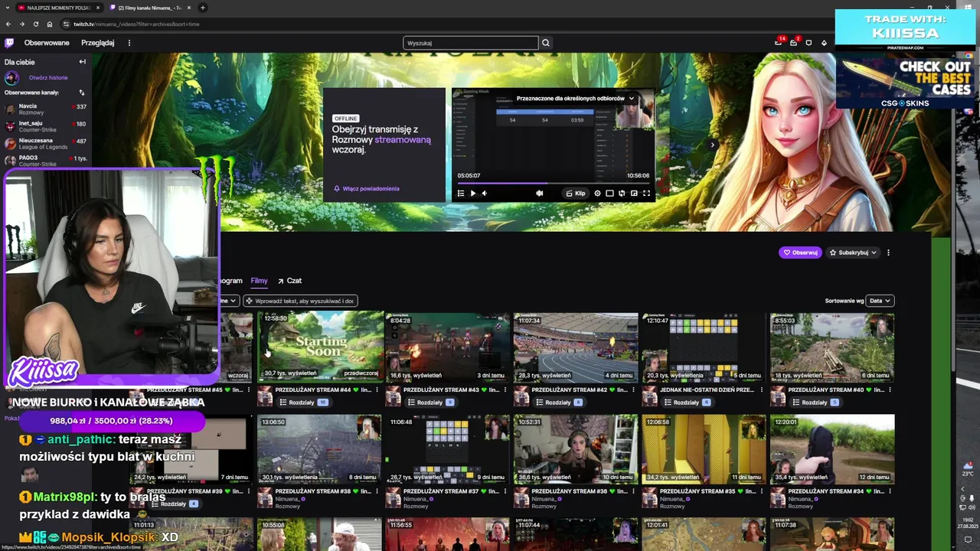This screenshot has height=551, width=980.
Task: Open channel options three-dot menu
Action: point(888,253)
